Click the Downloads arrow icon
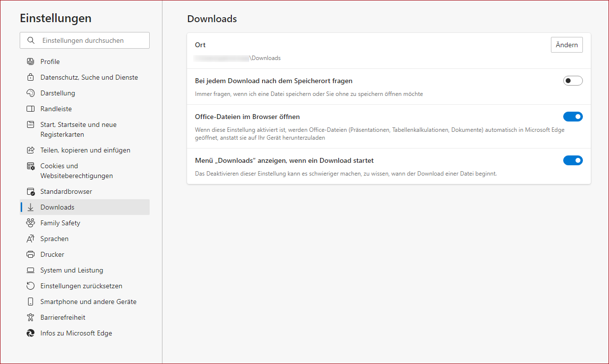This screenshot has height=364, width=609. tap(31, 207)
